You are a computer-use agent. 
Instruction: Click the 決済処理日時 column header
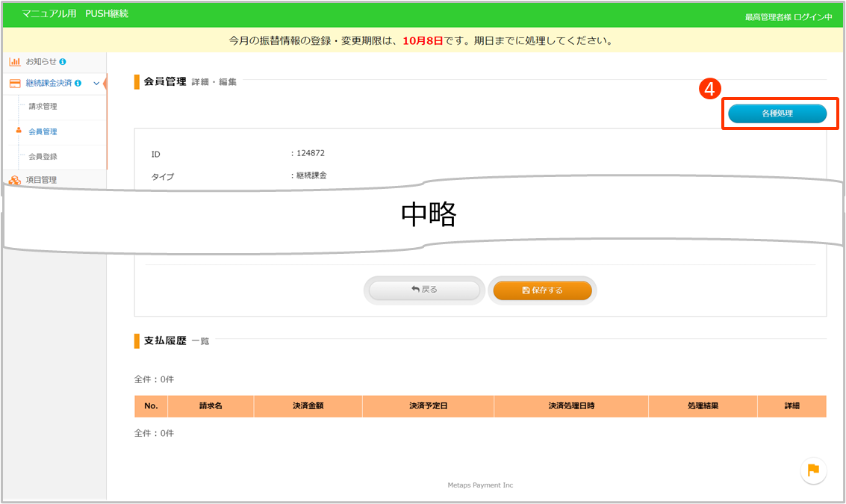571,406
